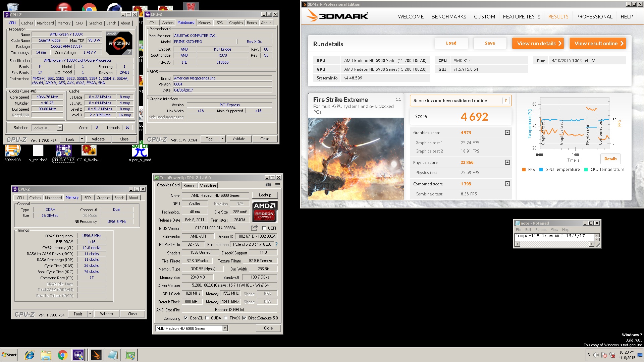Toggle the UEFI checkbox in GPU-Z
The width and height of the screenshot is (644, 362).
[x=264, y=228]
